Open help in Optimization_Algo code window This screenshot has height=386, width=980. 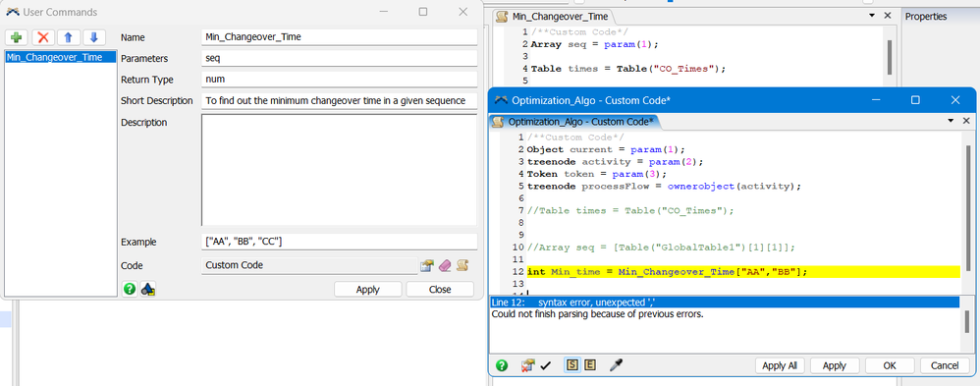click(501, 366)
